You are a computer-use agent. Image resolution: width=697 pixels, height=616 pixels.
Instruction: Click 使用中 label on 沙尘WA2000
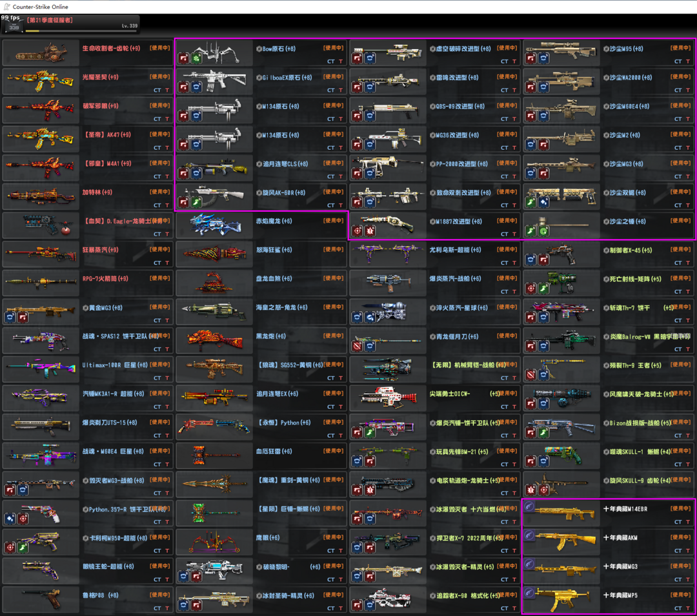pos(681,76)
